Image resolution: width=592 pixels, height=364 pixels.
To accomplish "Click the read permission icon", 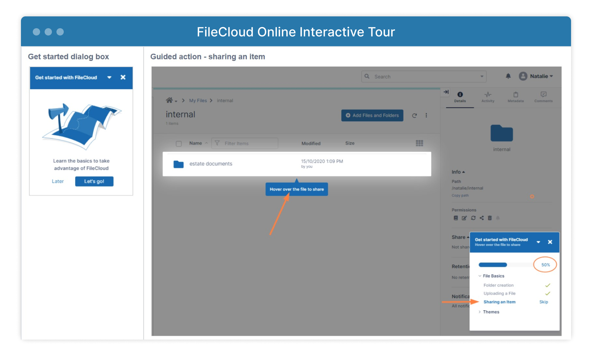I will pyautogui.click(x=456, y=218).
